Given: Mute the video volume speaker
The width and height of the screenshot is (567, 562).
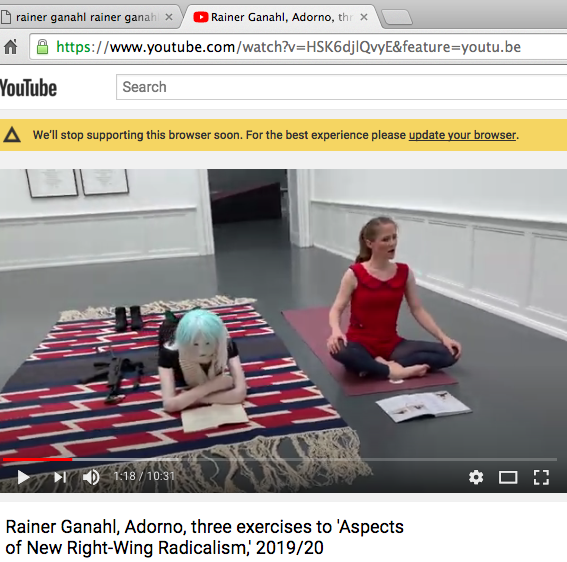Looking at the screenshot, I should click(x=91, y=477).
